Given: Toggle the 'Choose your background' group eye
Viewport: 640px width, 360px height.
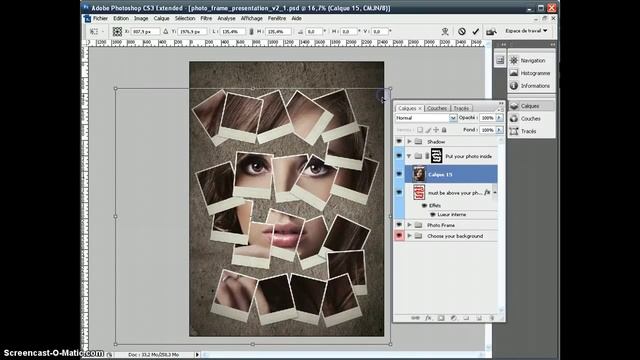Looking at the screenshot, I should (399, 236).
